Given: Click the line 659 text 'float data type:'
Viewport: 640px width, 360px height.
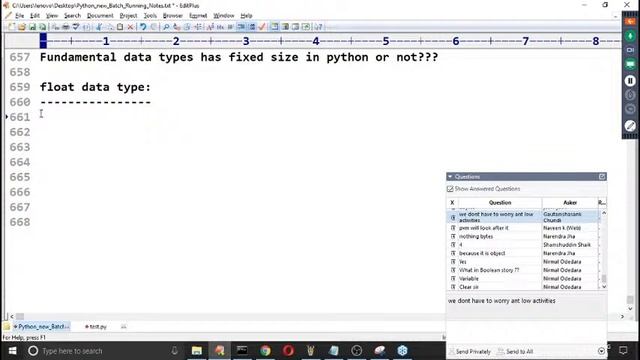Looking at the screenshot, I should [x=95, y=87].
